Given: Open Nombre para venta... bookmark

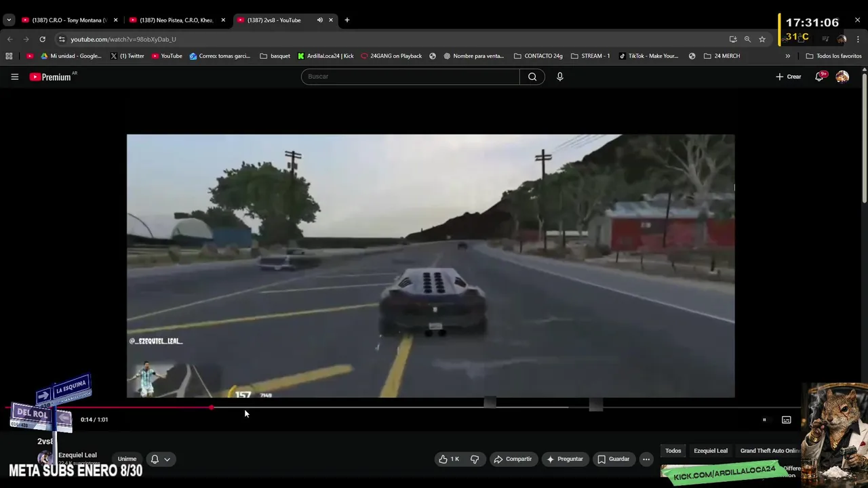Looking at the screenshot, I should 473,56.
